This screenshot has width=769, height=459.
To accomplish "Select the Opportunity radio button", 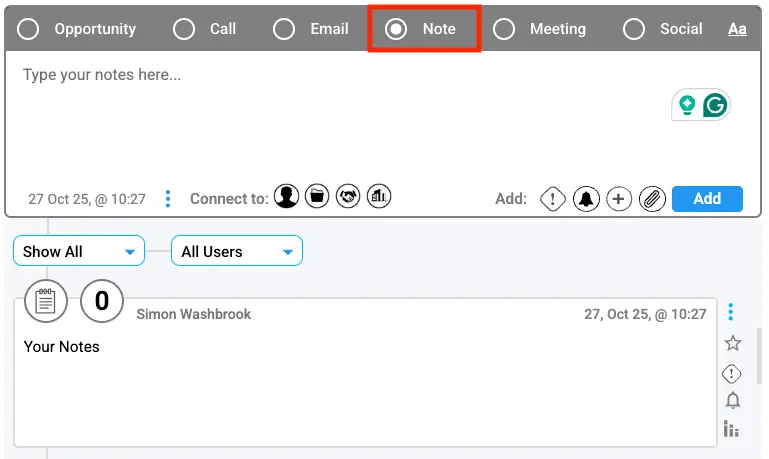I will pyautogui.click(x=29, y=29).
